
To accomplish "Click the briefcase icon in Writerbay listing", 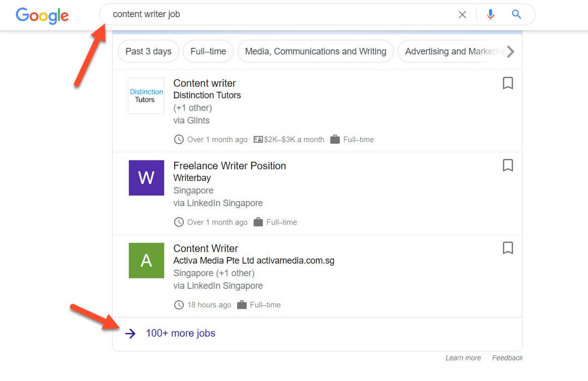I will point(258,222).
